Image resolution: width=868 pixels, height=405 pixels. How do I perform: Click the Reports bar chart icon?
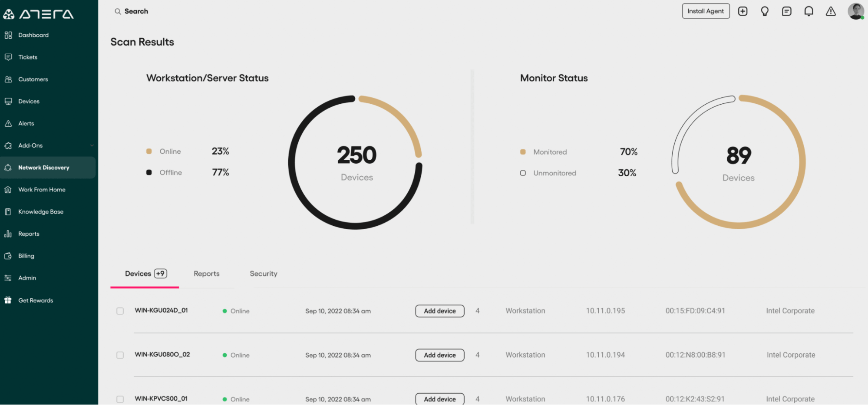(8, 234)
